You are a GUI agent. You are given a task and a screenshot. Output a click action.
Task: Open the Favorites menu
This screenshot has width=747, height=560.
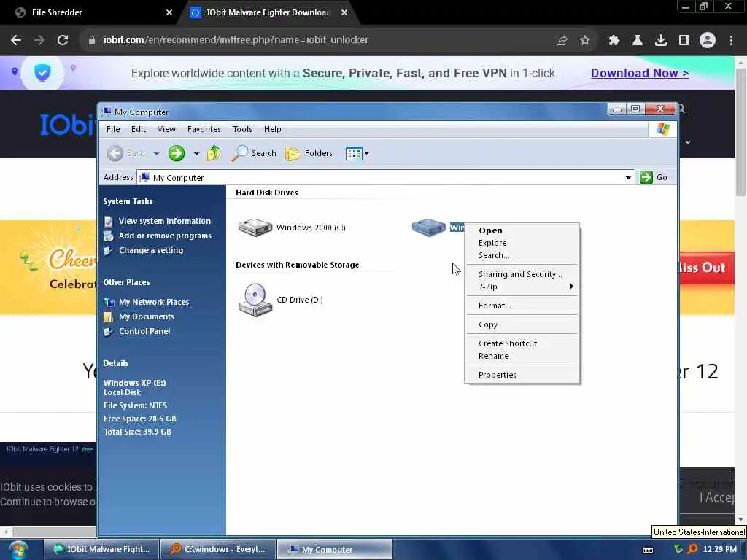(204, 129)
